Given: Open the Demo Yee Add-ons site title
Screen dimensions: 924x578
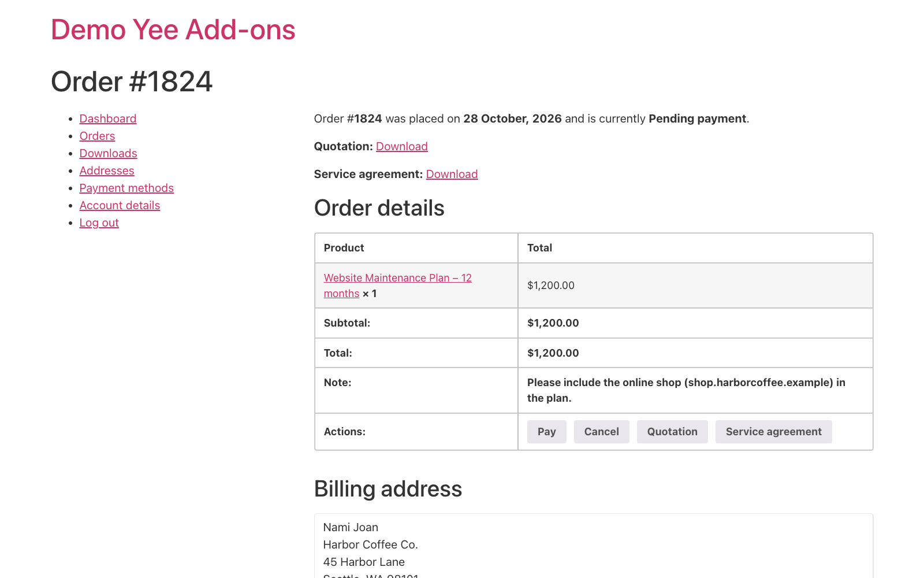Looking at the screenshot, I should pyautogui.click(x=173, y=29).
